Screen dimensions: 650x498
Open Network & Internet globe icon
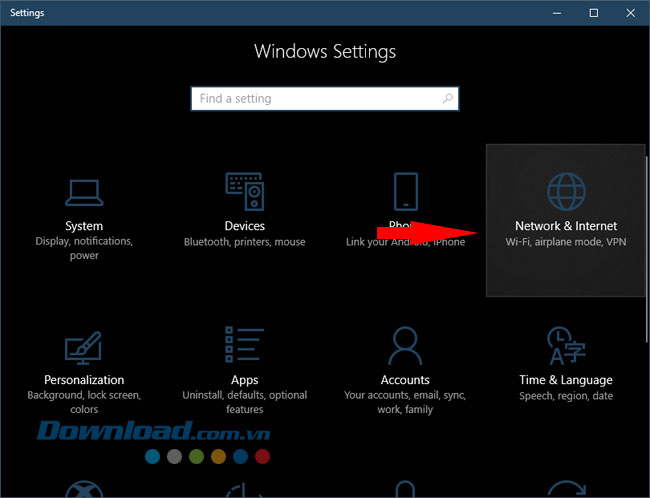coord(565,190)
